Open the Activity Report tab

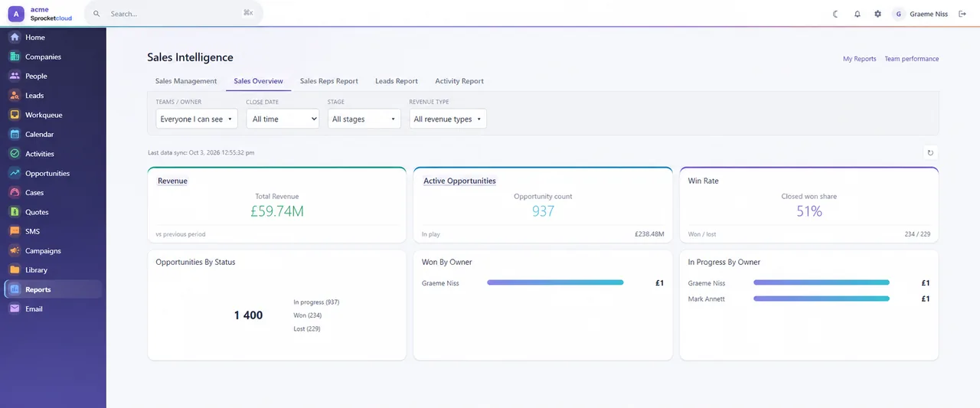pyautogui.click(x=459, y=81)
